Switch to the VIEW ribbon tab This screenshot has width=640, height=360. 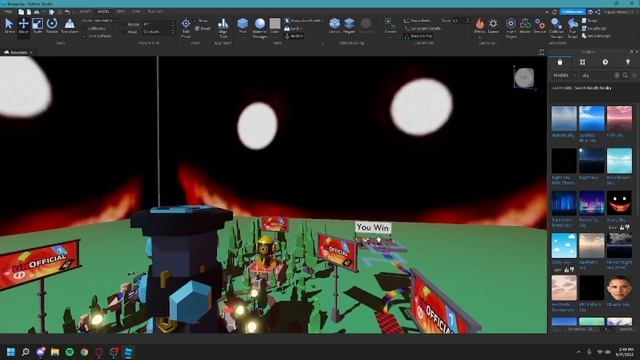[136, 12]
